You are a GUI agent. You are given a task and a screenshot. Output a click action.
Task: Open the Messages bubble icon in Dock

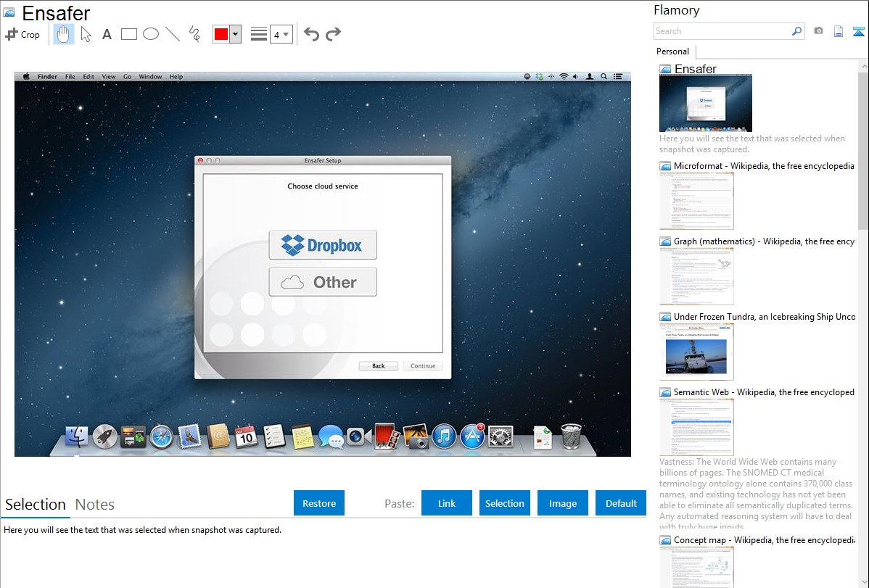point(331,438)
